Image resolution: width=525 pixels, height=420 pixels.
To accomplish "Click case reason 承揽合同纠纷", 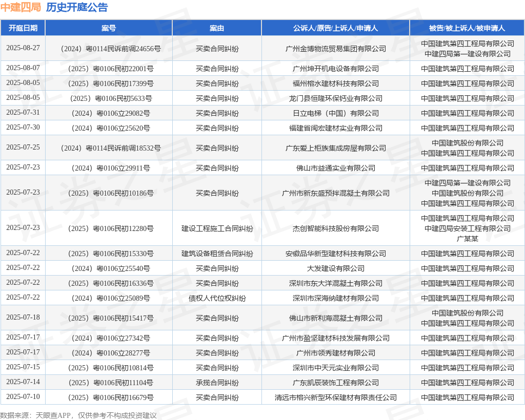I will pyautogui.click(x=217, y=383).
